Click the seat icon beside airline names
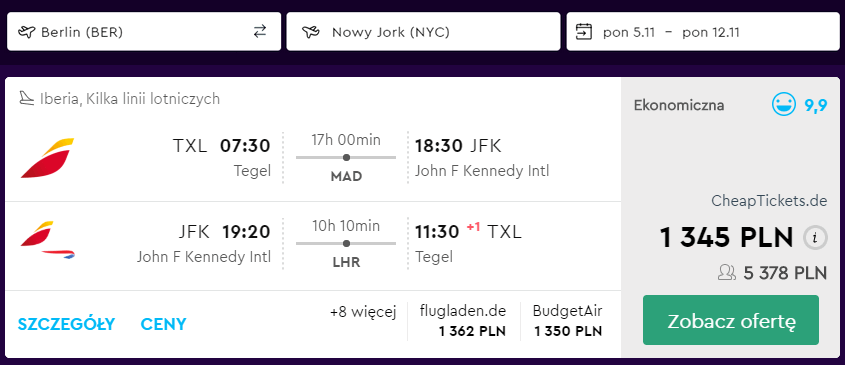This screenshot has width=845, height=365. 27,99
